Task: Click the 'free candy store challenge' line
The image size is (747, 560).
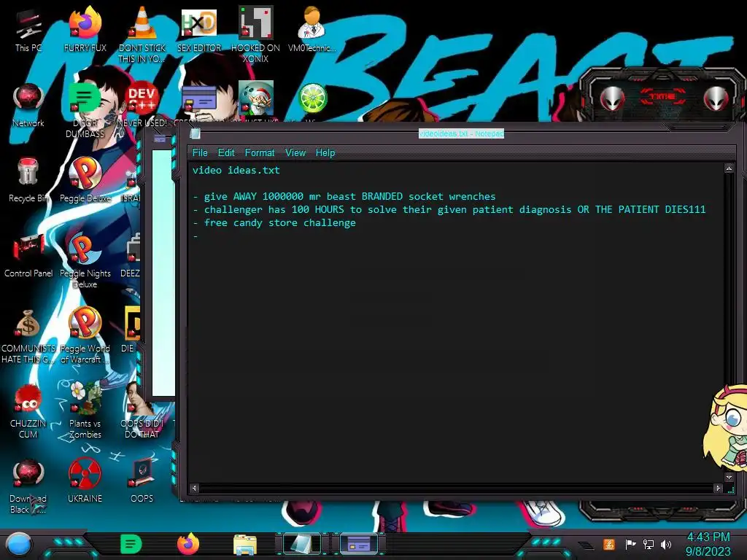Action: [274, 223]
